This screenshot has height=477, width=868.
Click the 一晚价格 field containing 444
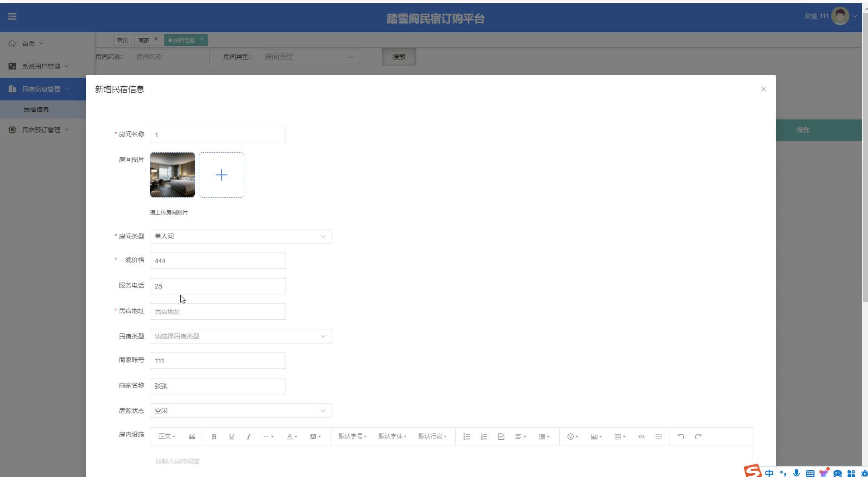[218, 261]
